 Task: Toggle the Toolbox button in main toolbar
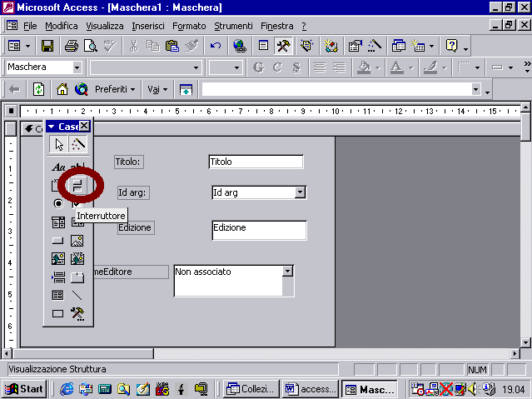[x=283, y=46]
